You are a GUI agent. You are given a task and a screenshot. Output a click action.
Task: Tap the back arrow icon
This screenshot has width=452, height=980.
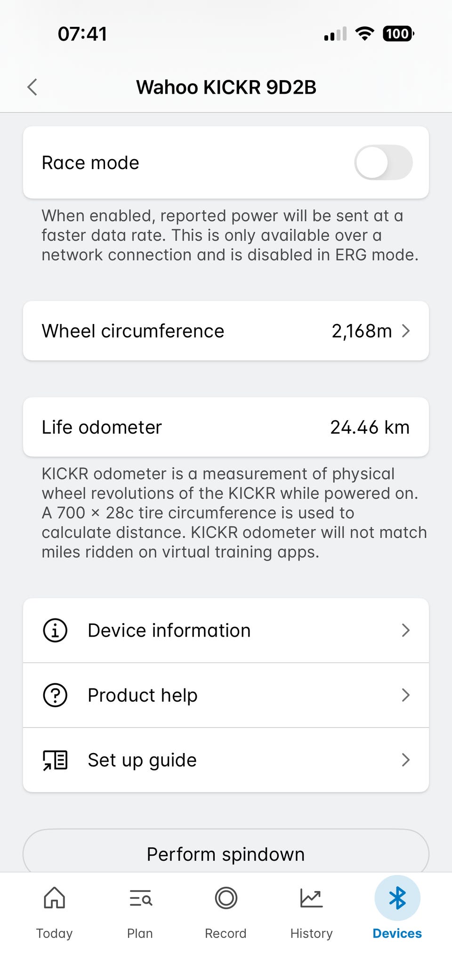(32, 87)
